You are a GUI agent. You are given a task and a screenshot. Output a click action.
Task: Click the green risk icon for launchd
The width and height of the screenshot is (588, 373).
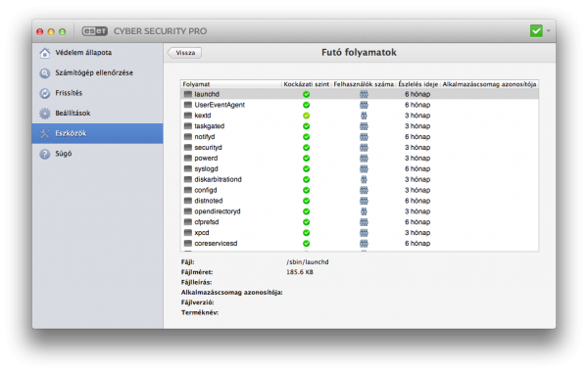tap(307, 94)
